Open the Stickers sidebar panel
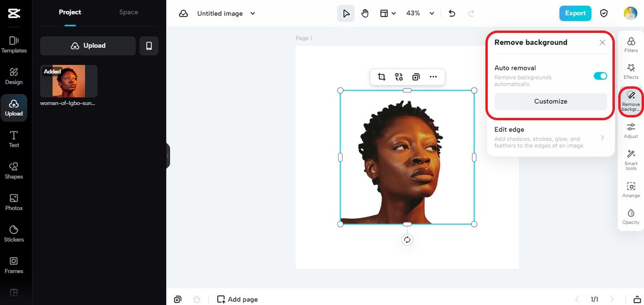Screen dimensions: 644x305 pyautogui.click(x=14, y=234)
